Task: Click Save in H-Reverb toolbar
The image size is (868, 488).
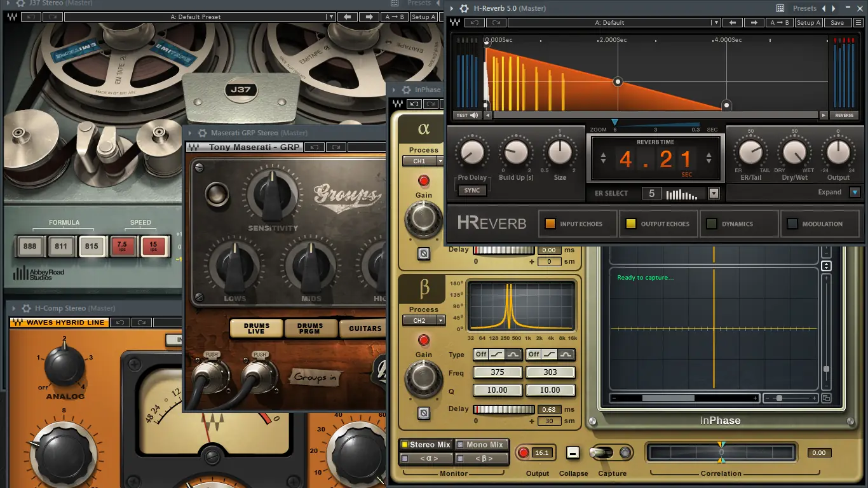Action: coord(837,22)
